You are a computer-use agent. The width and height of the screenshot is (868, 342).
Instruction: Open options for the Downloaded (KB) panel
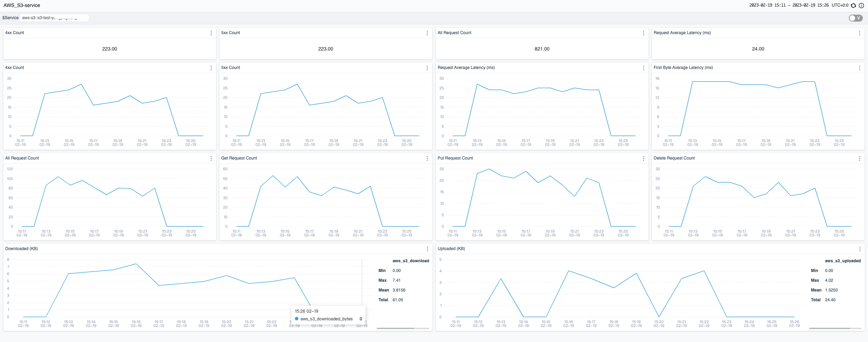[x=427, y=249]
